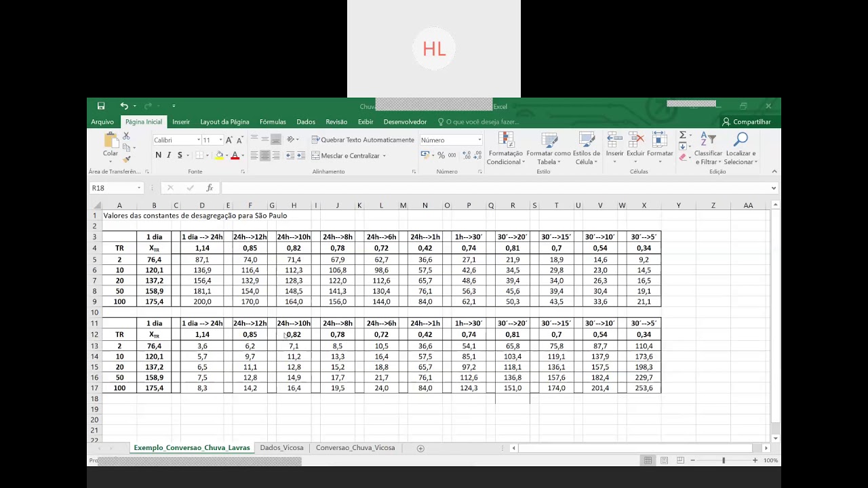Click the Fill down arrow icon
The image size is (868, 488).
pyautogui.click(x=683, y=146)
